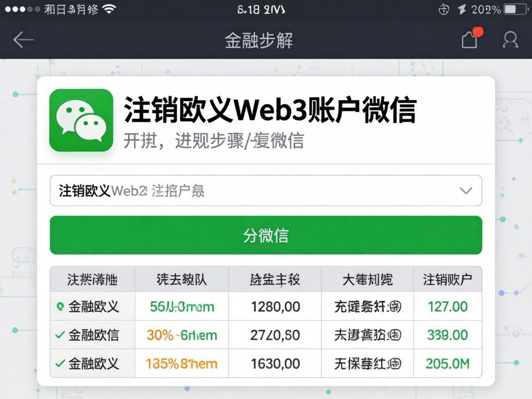Open the share icon with red badge

point(472,38)
